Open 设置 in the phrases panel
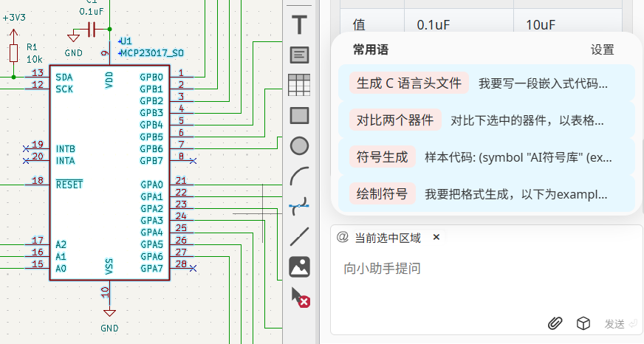This screenshot has width=644, height=344. pos(602,50)
